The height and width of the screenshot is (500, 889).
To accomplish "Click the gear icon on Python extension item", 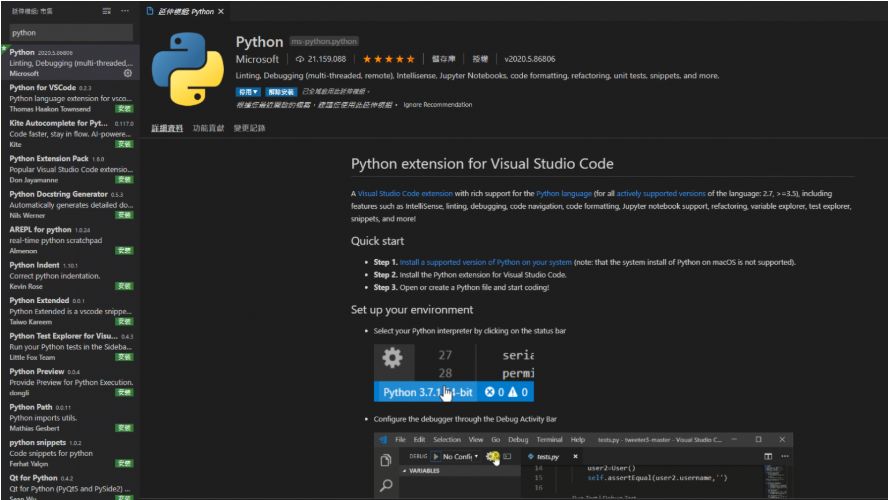I will 127,73.
